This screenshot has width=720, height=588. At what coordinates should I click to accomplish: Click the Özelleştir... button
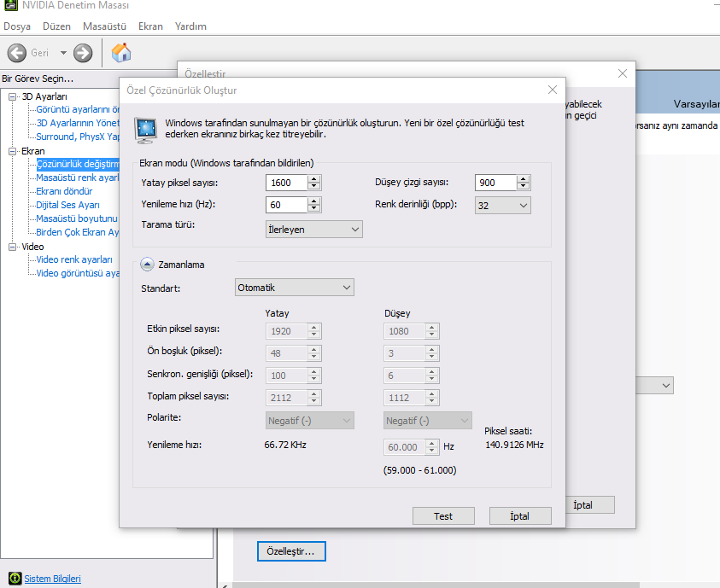click(x=291, y=551)
